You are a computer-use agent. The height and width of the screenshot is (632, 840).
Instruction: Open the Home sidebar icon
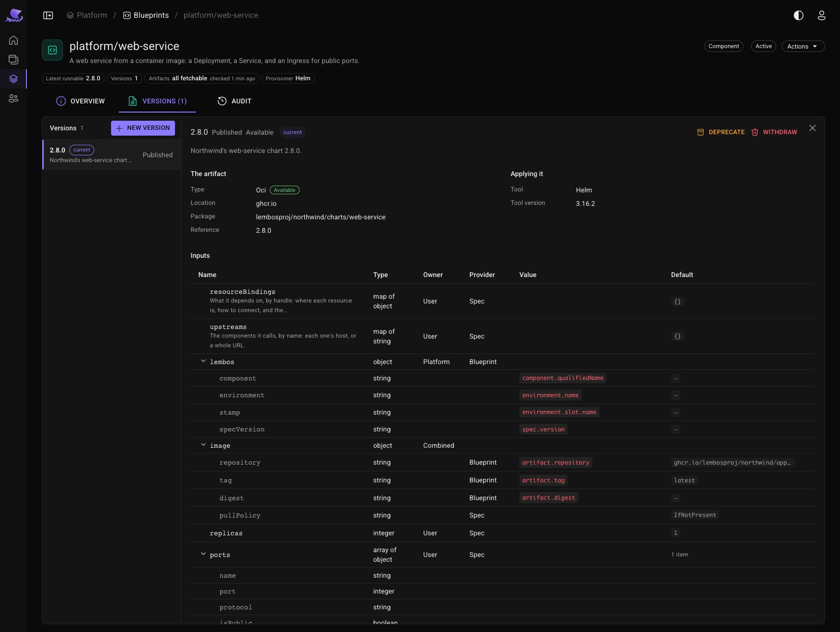[13, 40]
